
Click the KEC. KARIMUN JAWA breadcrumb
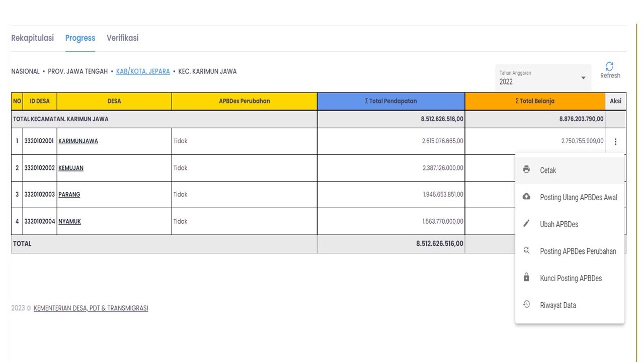point(207,71)
